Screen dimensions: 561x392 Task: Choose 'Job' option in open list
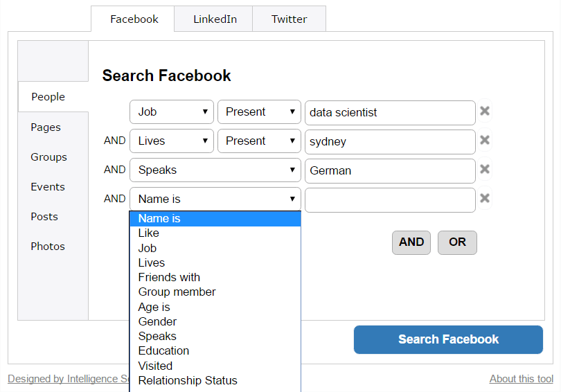(x=215, y=248)
